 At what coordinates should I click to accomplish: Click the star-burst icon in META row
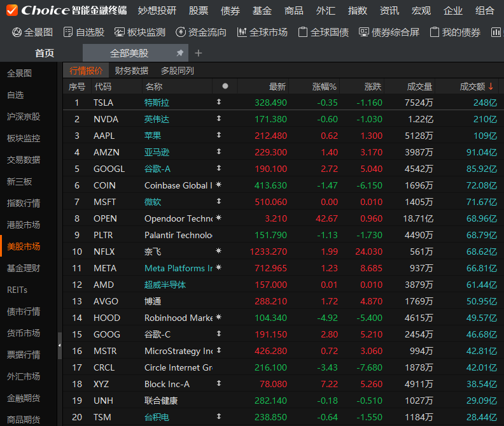point(218,267)
